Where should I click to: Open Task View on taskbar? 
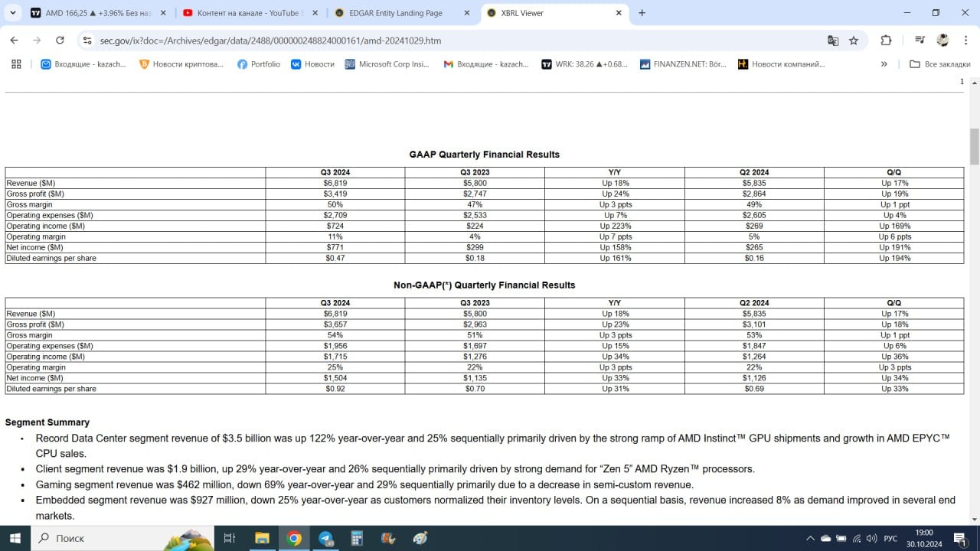[229, 538]
